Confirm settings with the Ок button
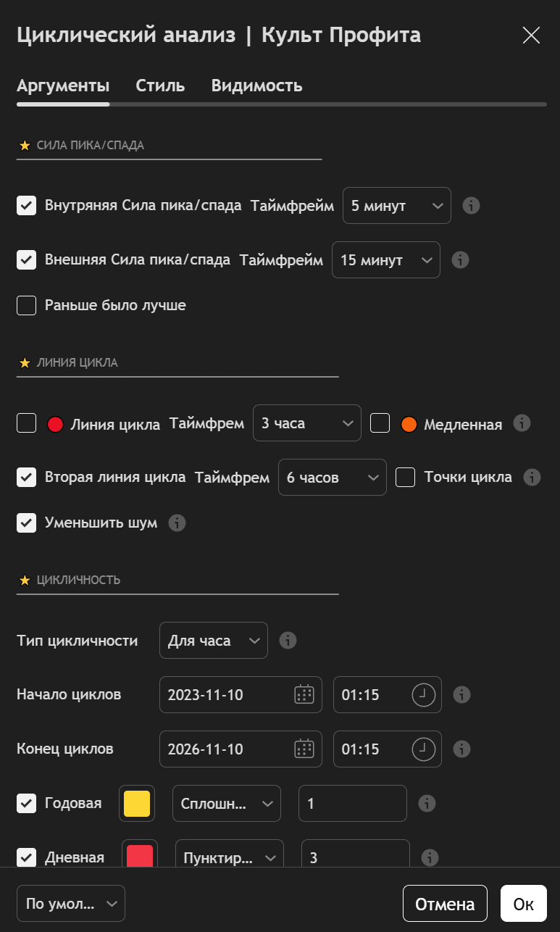Image resolution: width=560 pixels, height=932 pixels. click(523, 904)
